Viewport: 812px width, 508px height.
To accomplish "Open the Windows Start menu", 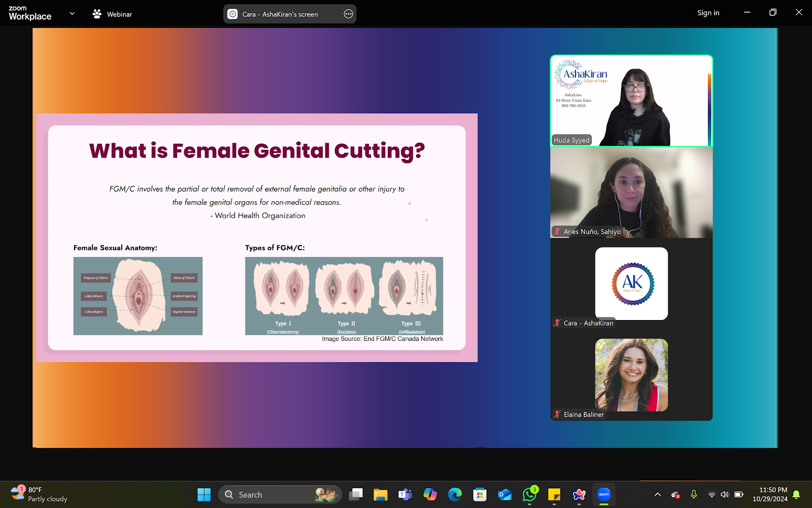I will [204, 494].
